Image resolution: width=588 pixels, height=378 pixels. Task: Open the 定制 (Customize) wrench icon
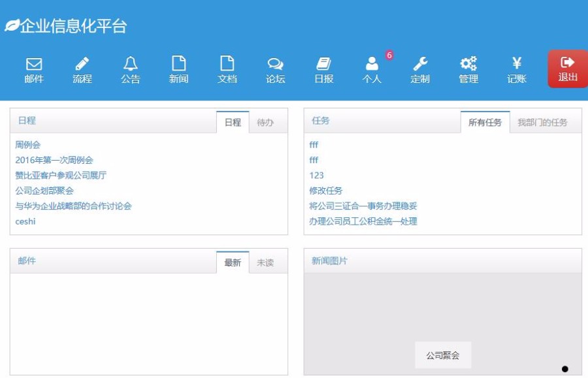(x=420, y=69)
